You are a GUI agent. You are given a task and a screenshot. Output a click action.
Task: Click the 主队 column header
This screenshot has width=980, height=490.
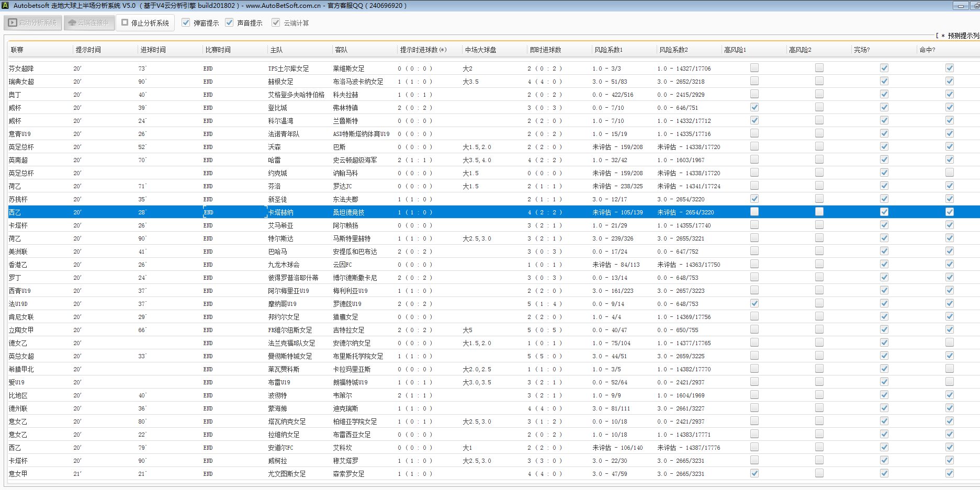point(276,50)
